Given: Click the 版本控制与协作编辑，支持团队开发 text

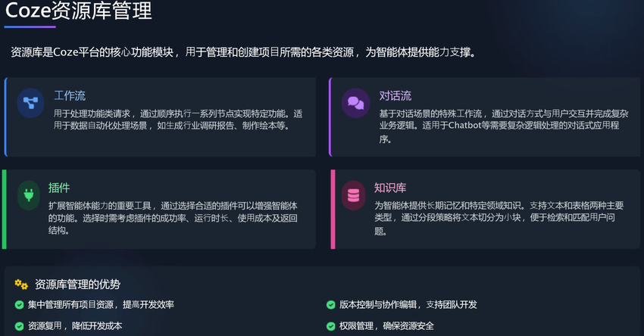Looking at the screenshot, I should click(408, 305).
